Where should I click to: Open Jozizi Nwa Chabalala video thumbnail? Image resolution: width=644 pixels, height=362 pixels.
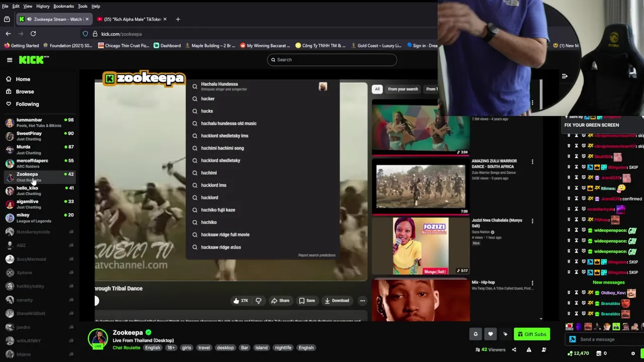click(421, 246)
